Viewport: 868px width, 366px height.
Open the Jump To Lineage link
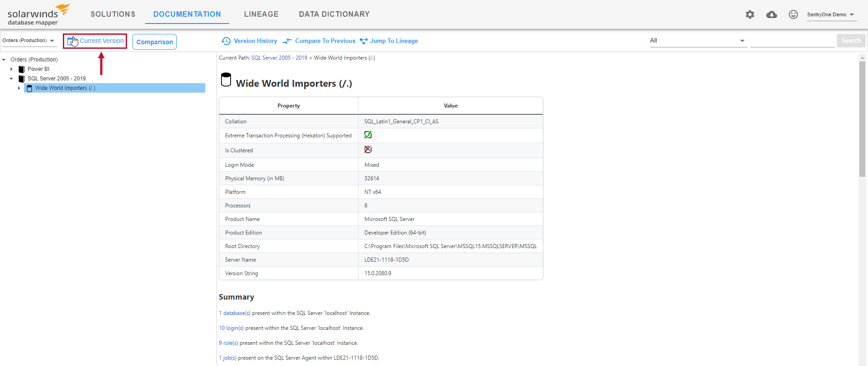point(394,41)
